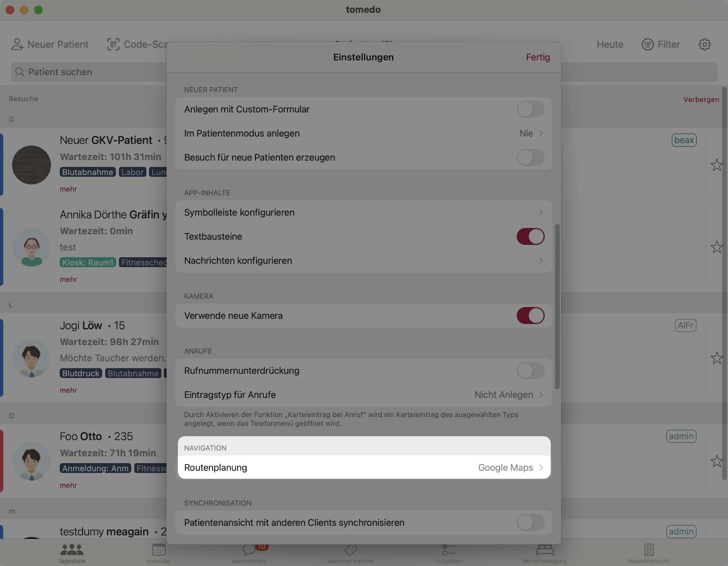Expand Nachrichten konfigurieren
Image resolution: width=728 pixels, height=566 pixels.
[364, 261]
